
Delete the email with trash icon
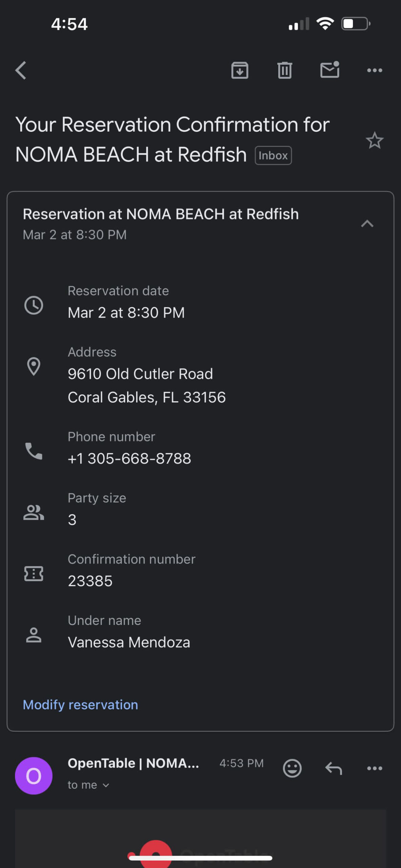click(284, 71)
